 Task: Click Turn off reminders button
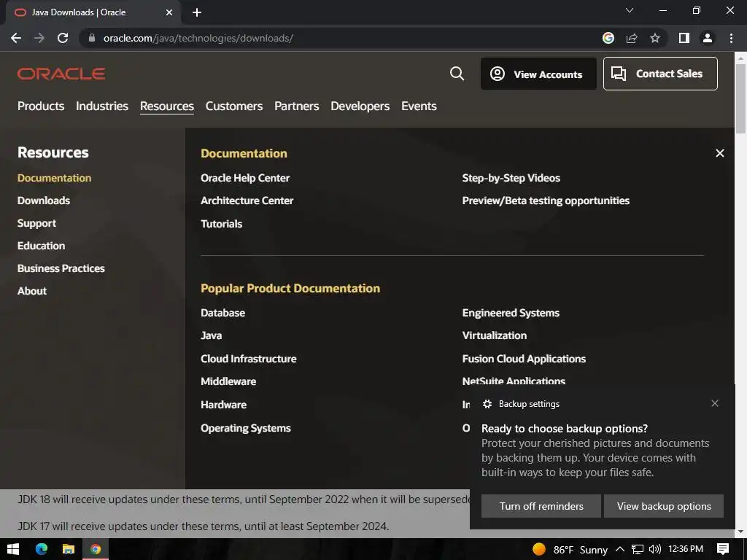[541, 506]
